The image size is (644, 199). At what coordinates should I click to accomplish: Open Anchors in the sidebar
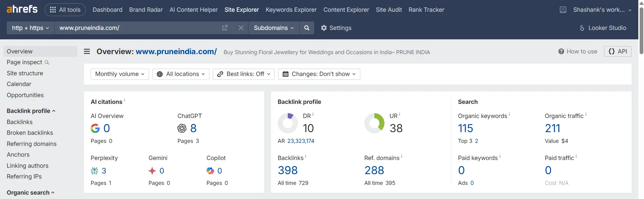point(18,155)
